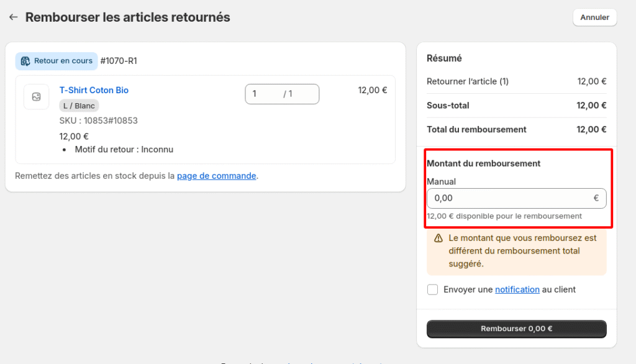Image resolution: width=636 pixels, height=364 pixels.
Task: Enable the Envoyer une notification checkbox
Action: tap(432, 289)
